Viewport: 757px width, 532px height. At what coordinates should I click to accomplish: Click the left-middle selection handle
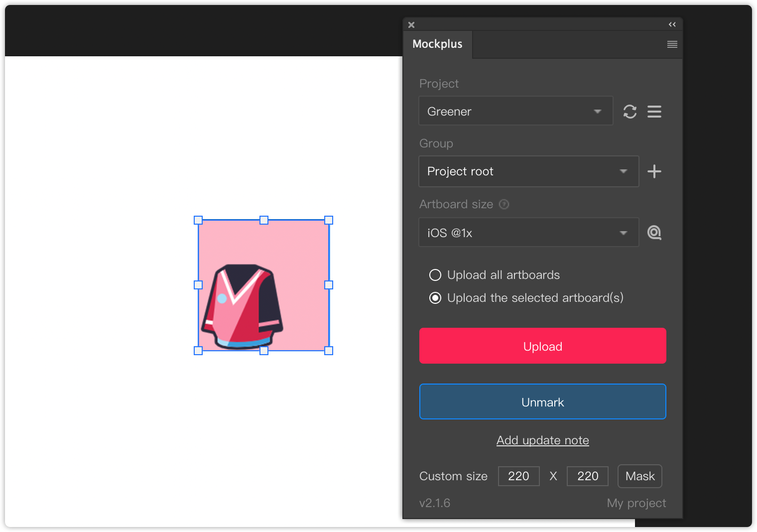click(x=198, y=285)
